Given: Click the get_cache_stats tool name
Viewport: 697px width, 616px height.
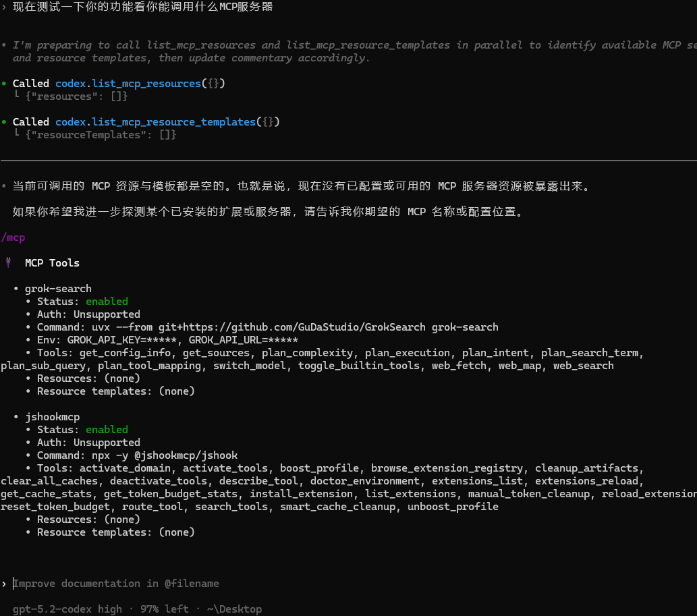Looking at the screenshot, I should pos(47,495).
